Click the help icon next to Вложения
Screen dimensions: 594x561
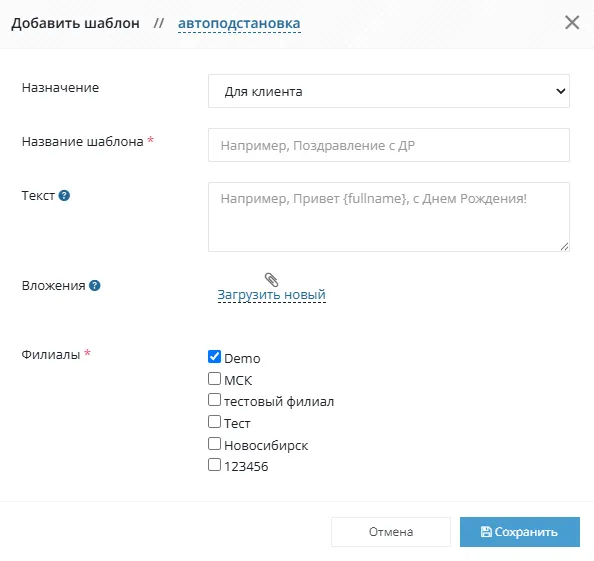click(95, 285)
